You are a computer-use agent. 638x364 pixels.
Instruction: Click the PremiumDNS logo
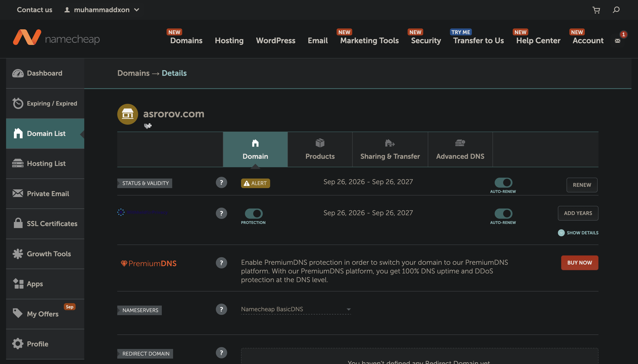(149, 263)
